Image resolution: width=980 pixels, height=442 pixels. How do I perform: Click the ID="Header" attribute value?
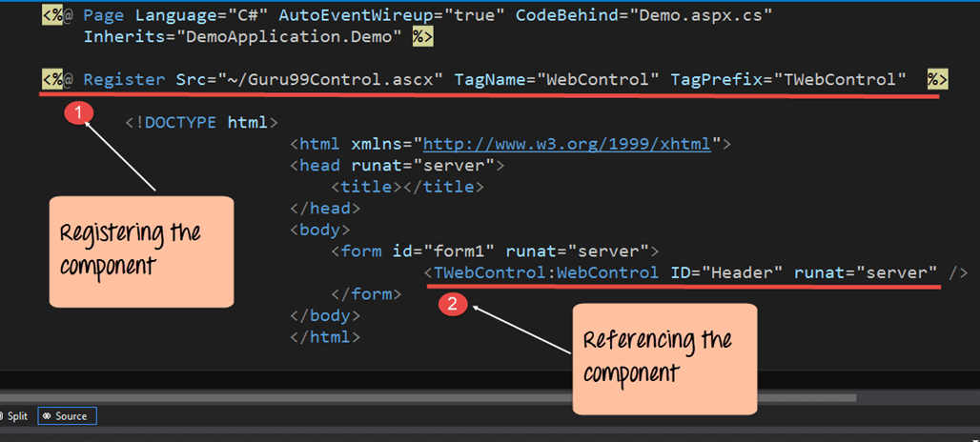pos(743,273)
